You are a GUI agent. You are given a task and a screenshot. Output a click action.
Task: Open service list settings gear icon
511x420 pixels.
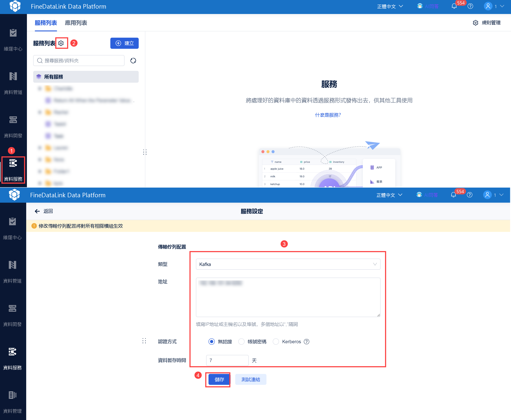61,43
